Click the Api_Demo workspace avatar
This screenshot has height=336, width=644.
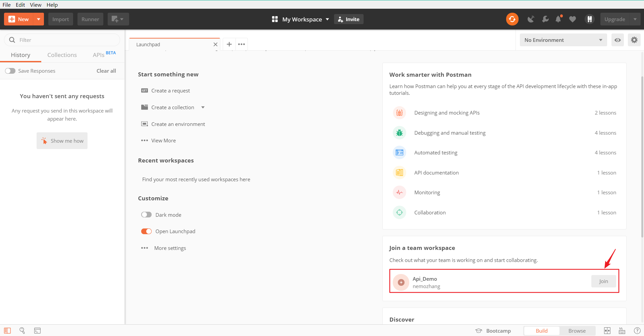(401, 282)
